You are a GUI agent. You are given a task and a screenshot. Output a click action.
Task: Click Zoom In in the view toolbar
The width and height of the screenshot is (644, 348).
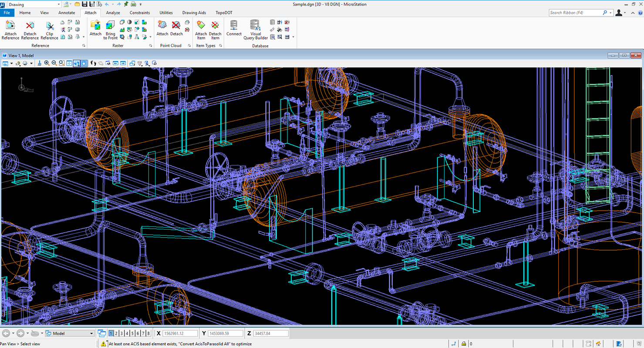[x=47, y=63]
